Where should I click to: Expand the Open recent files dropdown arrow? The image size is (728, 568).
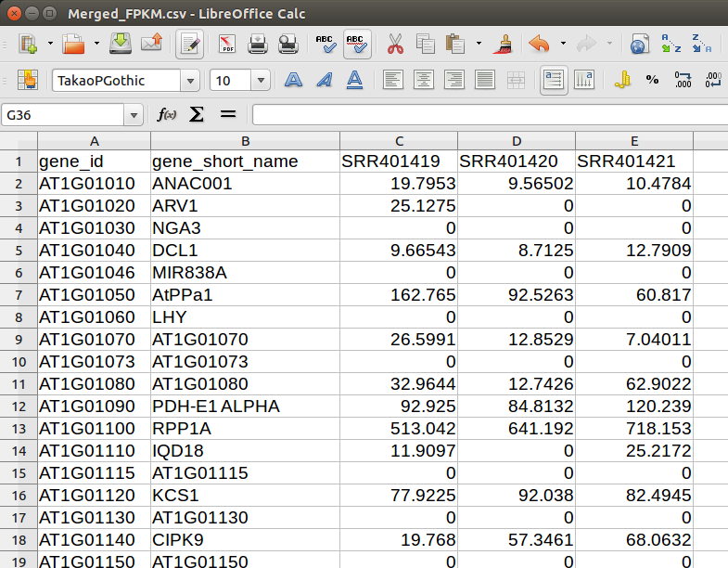click(96, 44)
